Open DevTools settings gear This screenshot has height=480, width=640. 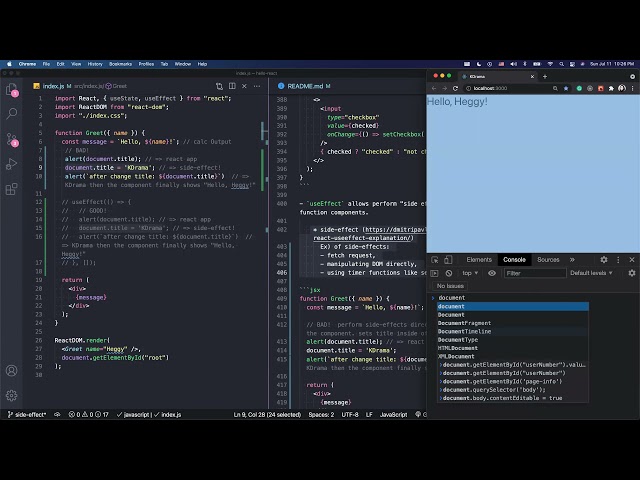(x=604, y=260)
